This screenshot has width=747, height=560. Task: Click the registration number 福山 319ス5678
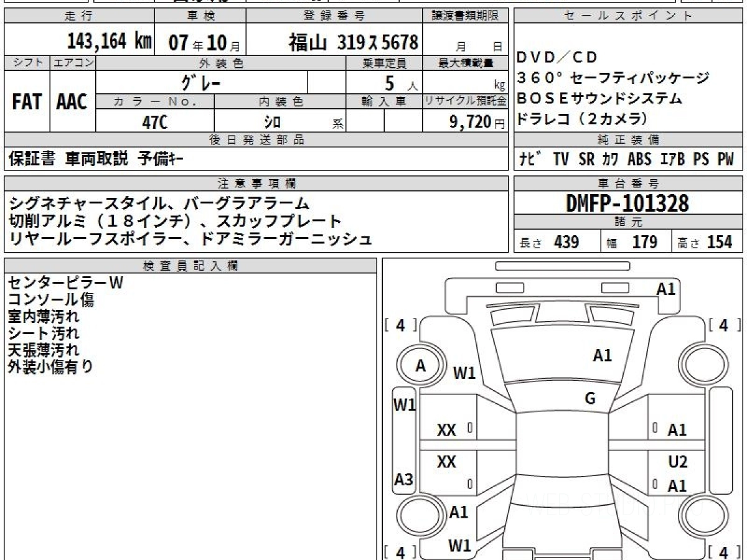tap(353, 42)
